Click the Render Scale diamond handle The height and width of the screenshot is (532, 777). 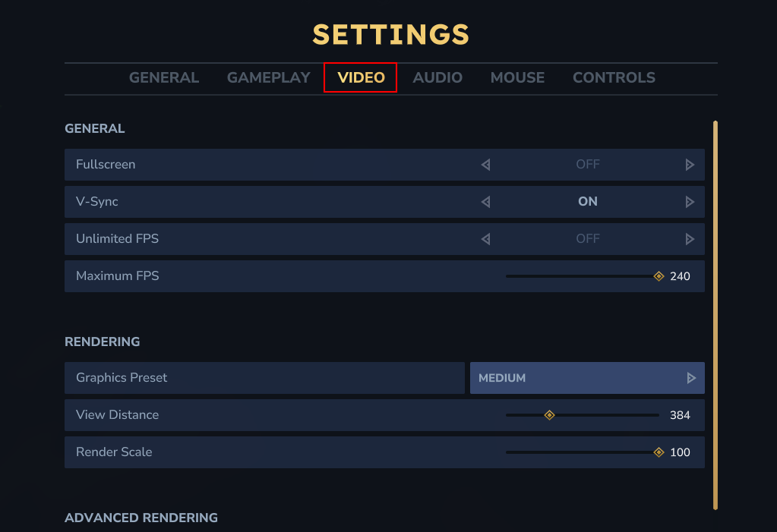659,452
